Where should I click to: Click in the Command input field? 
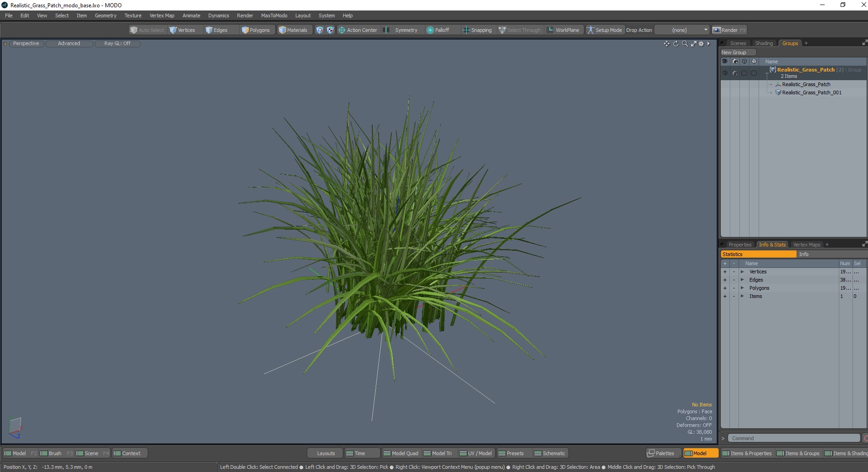(x=794, y=438)
